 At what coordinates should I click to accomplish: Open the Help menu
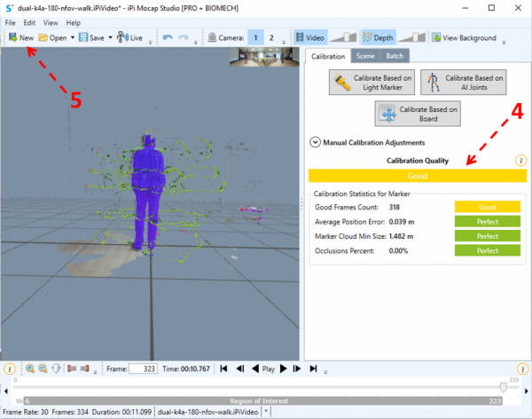click(74, 23)
